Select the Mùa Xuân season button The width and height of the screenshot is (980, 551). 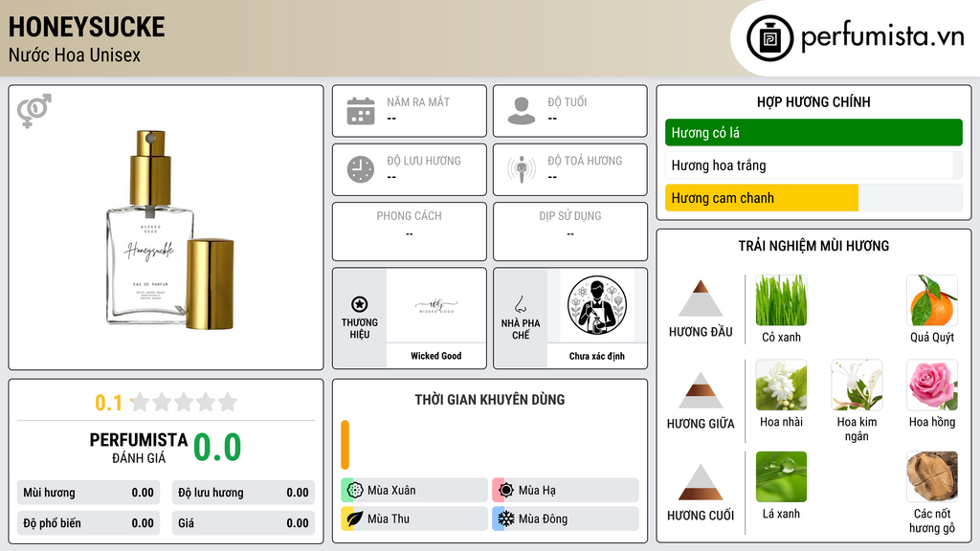click(414, 490)
